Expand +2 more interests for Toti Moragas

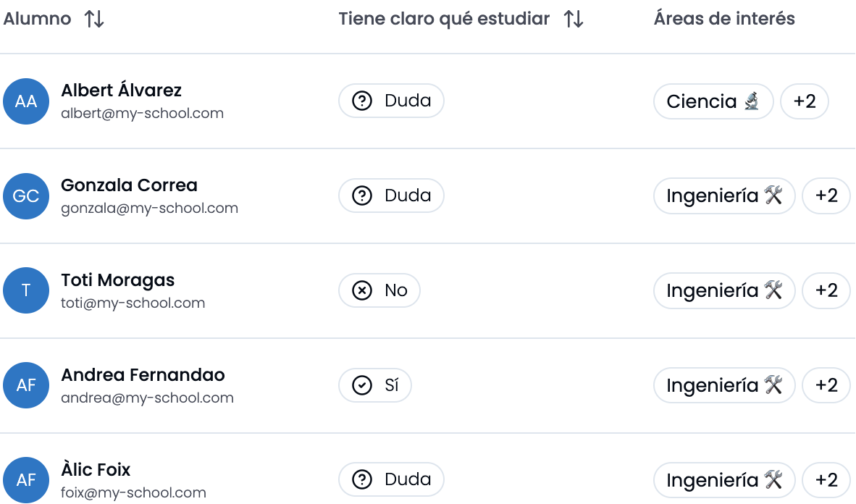pos(826,290)
